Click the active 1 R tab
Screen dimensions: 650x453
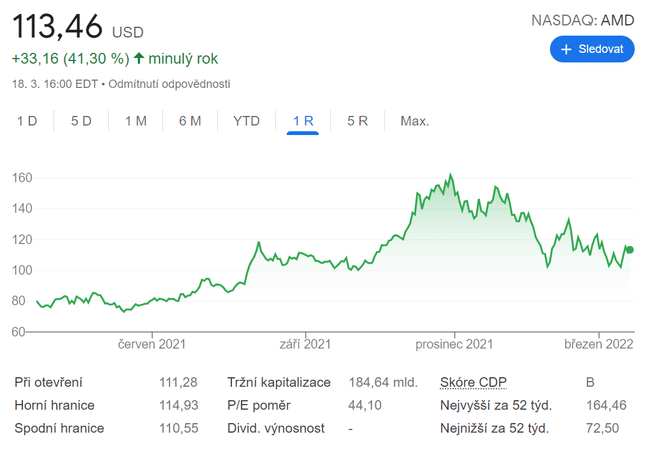click(x=303, y=121)
